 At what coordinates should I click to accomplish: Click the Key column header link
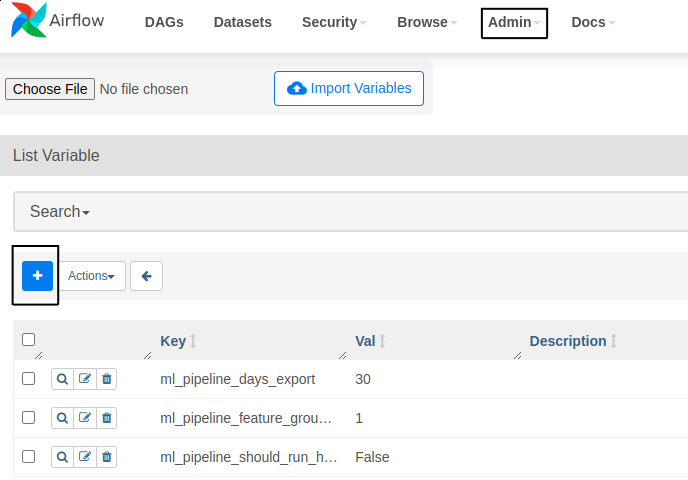173,341
